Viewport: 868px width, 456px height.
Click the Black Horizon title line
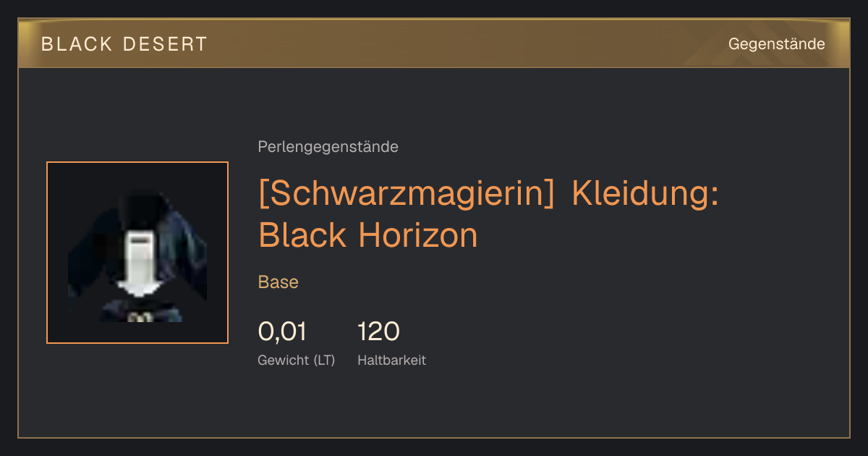(x=368, y=235)
